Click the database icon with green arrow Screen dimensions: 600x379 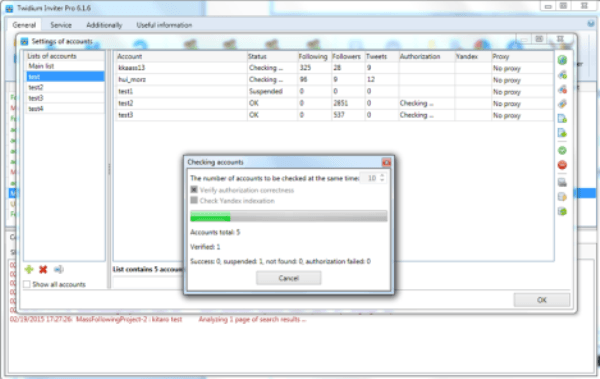pyautogui.click(x=562, y=211)
